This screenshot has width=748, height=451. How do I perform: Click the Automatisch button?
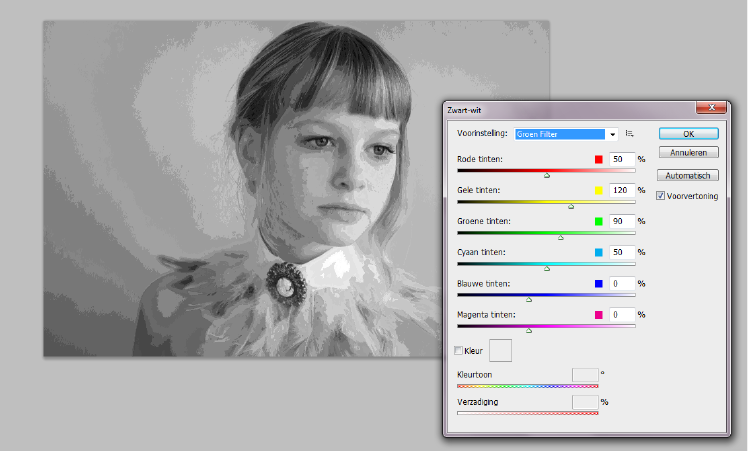pyautogui.click(x=688, y=175)
